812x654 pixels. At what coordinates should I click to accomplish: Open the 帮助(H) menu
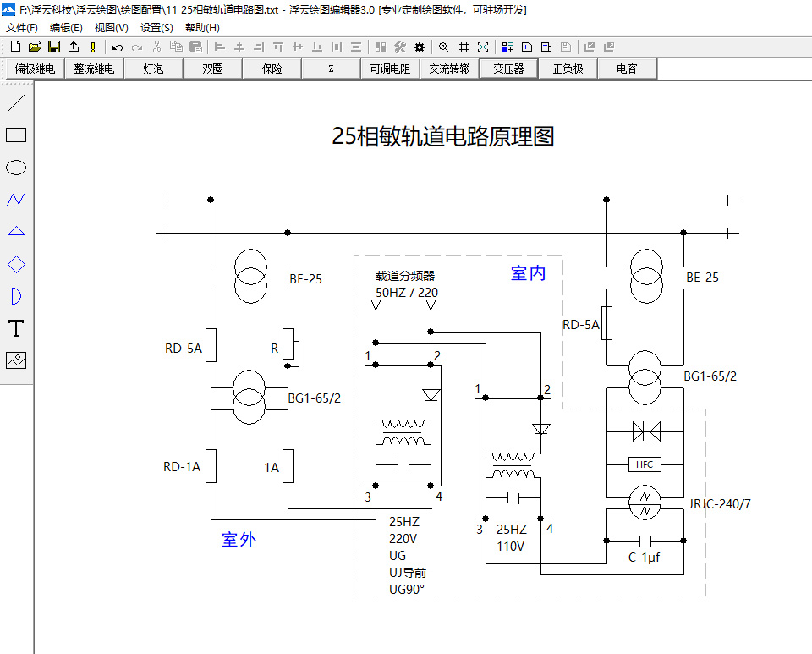point(202,27)
